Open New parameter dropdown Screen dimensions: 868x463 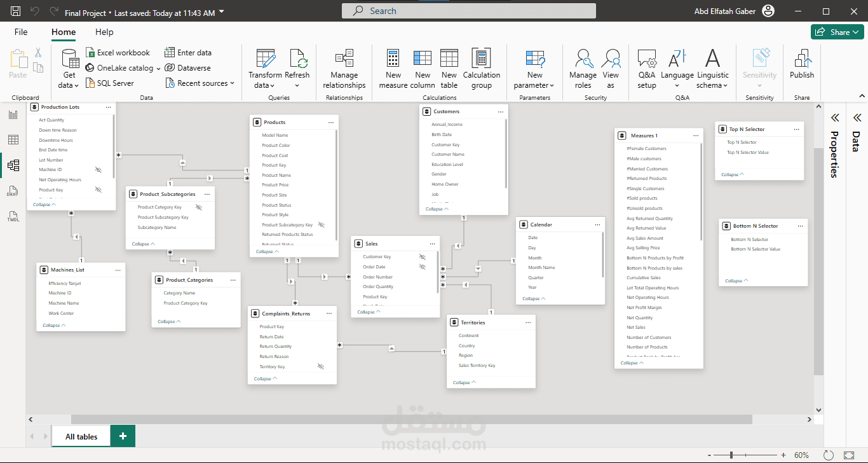[534, 69]
